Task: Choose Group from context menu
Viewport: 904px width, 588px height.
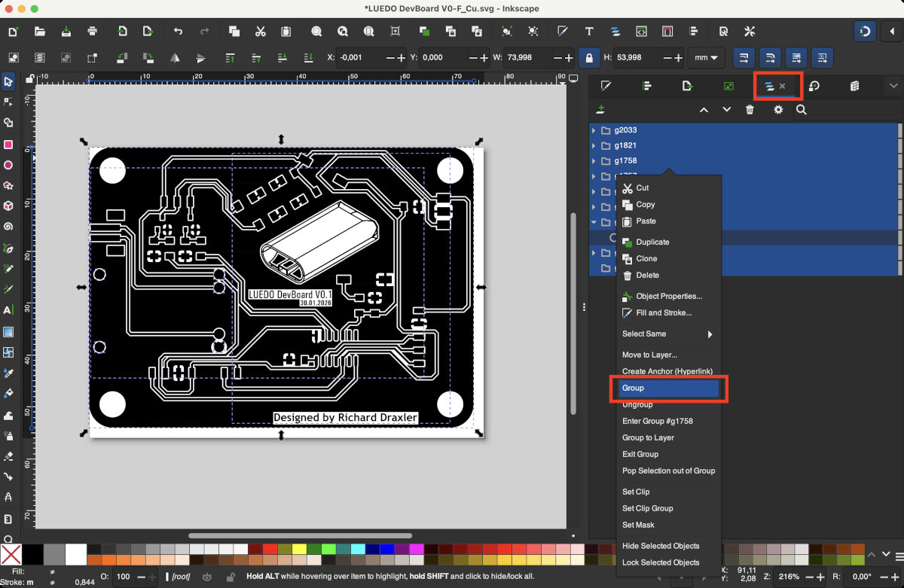Action: click(x=668, y=388)
